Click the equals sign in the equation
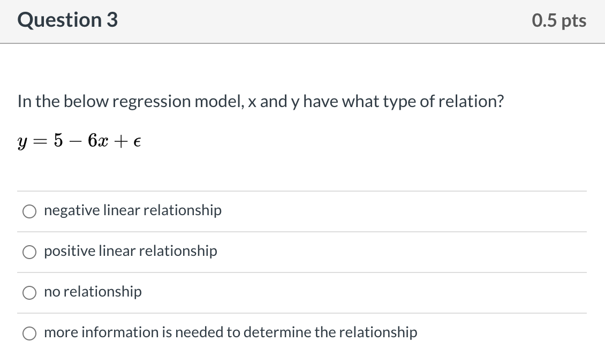605x364 pixels. [x=42, y=141]
